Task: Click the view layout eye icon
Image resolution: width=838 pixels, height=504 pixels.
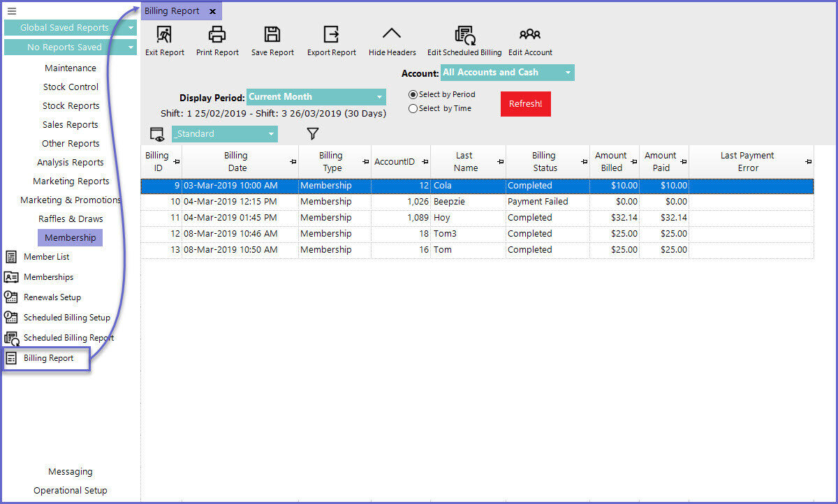Action: [157, 134]
